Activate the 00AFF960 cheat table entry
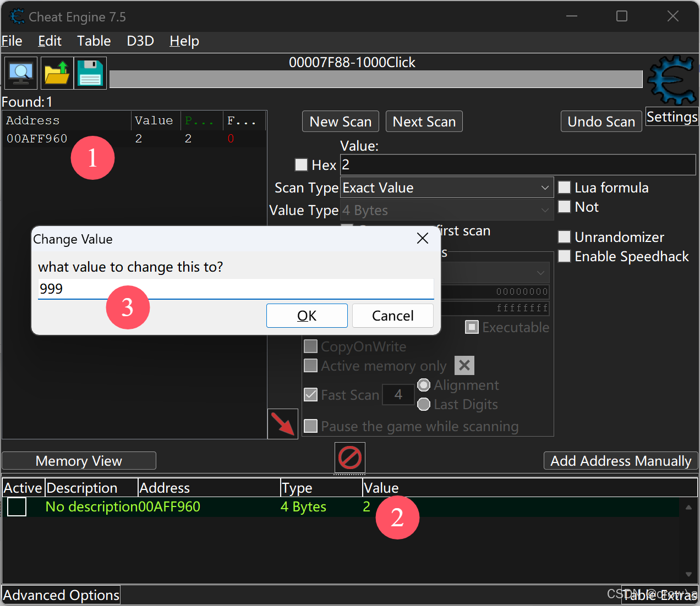This screenshot has width=700, height=606. point(16,506)
